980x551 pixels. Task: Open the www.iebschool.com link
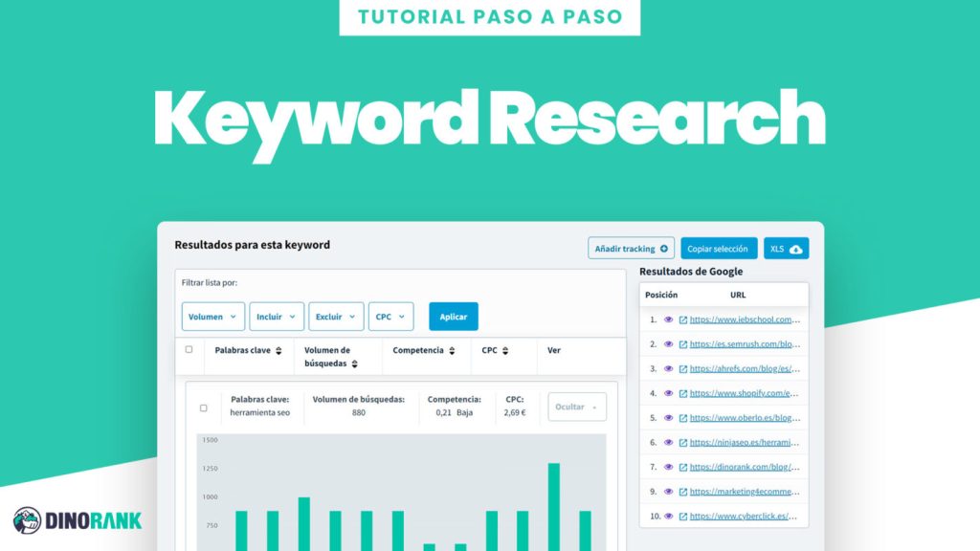click(x=745, y=320)
